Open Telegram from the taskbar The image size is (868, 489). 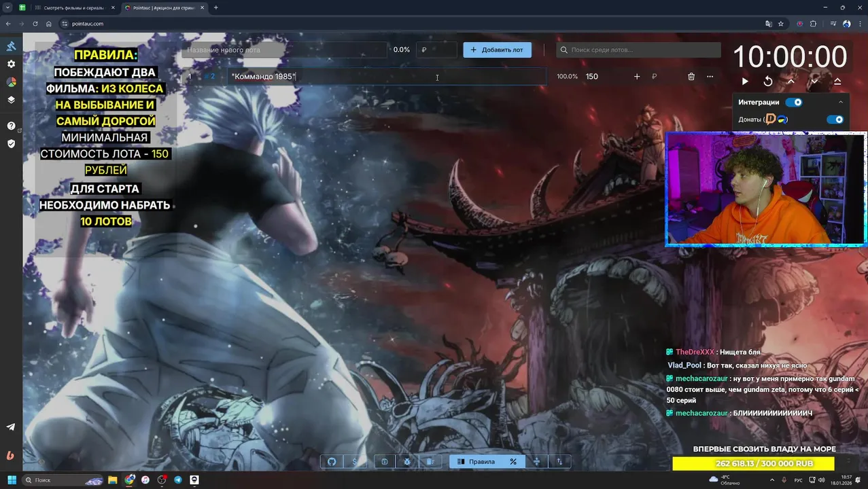point(178,480)
